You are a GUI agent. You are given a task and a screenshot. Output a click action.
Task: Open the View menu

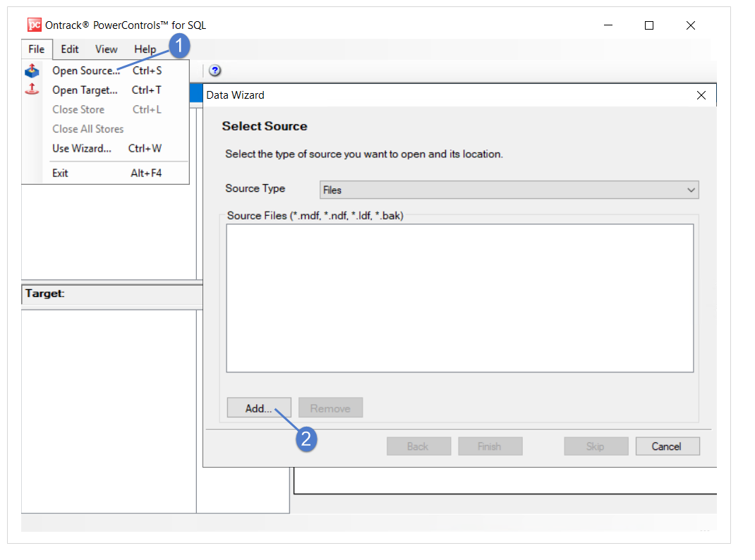pyautogui.click(x=107, y=49)
